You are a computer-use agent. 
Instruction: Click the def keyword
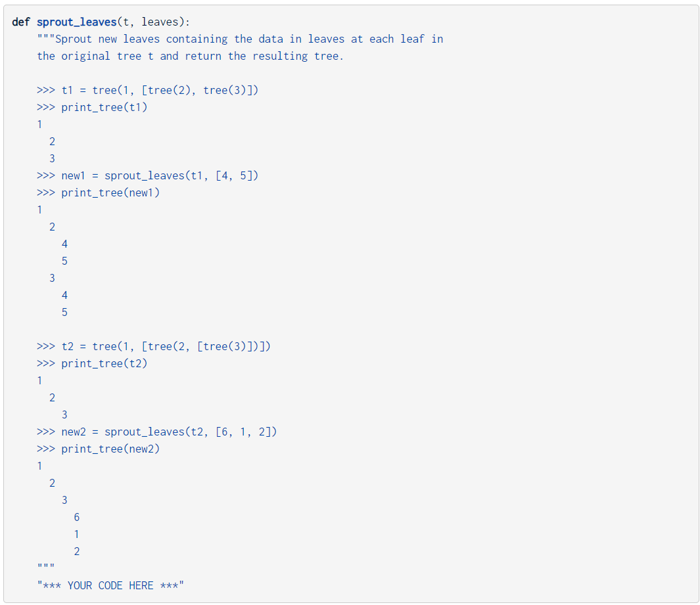pyautogui.click(x=20, y=22)
